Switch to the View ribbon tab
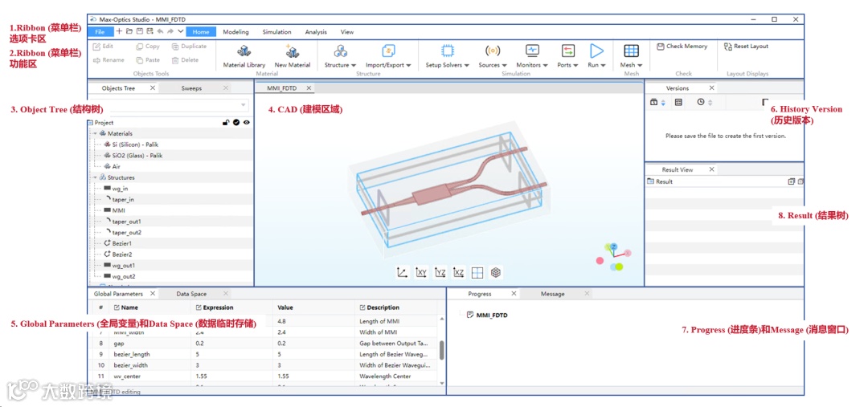Viewport: 868px width, 407px height. (x=347, y=32)
